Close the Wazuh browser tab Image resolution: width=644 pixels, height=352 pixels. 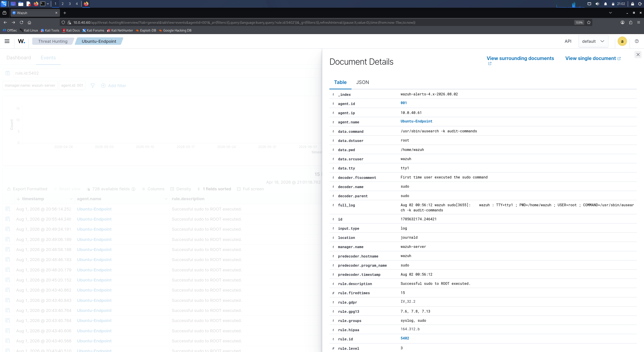(56, 13)
